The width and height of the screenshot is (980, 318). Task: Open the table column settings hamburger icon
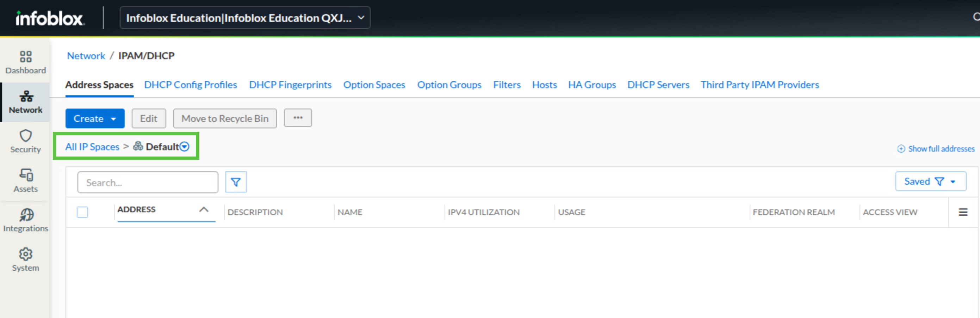963,212
